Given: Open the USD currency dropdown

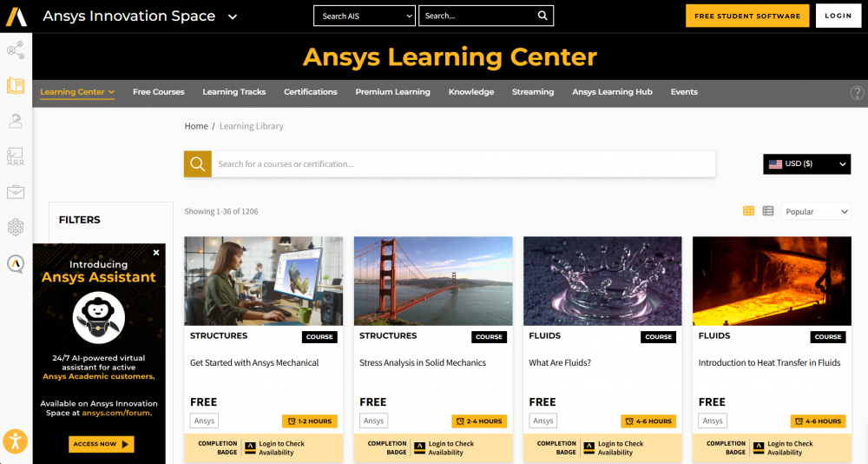Looking at the screenshot, I should pos(806,164).
